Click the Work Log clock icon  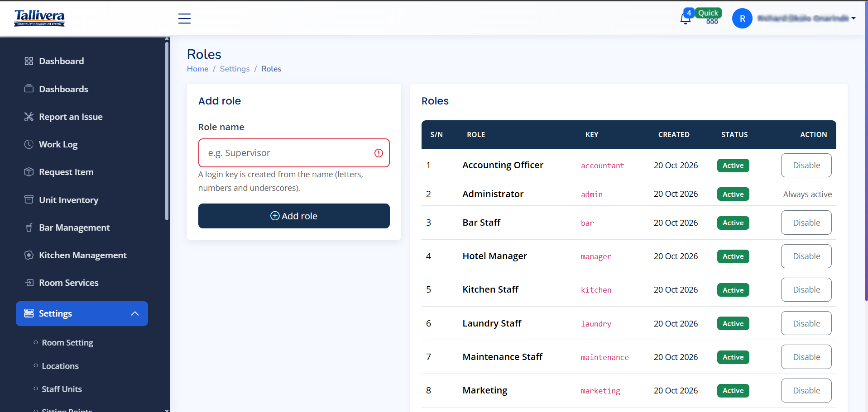[x=29, y=144]
